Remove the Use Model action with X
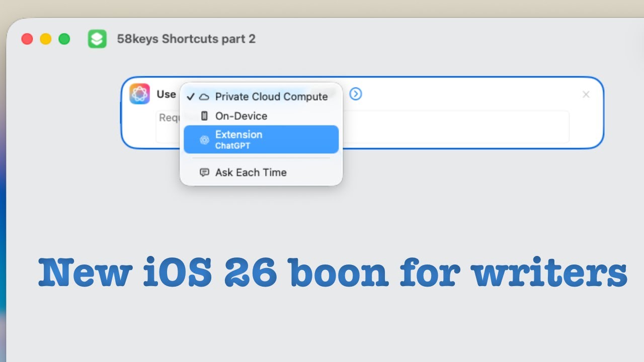 [586, 95]
